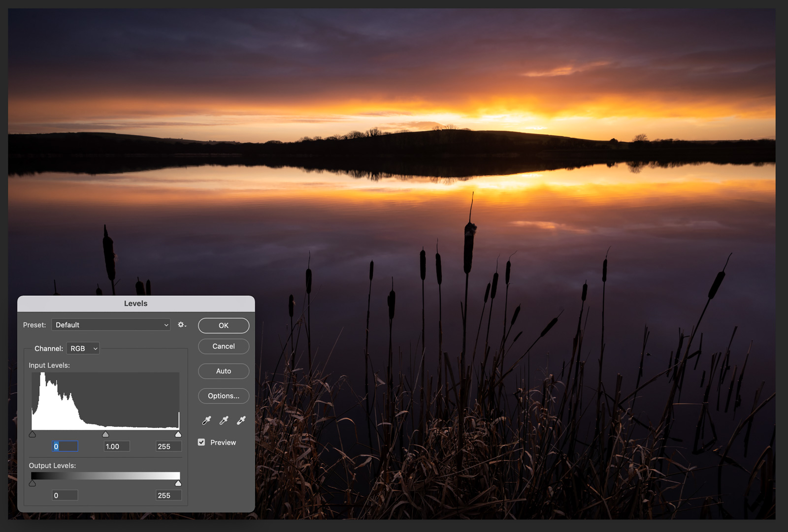Screen dimensions: 788x532
Task: Click the output levels black slider
Action: coord(33,483)
